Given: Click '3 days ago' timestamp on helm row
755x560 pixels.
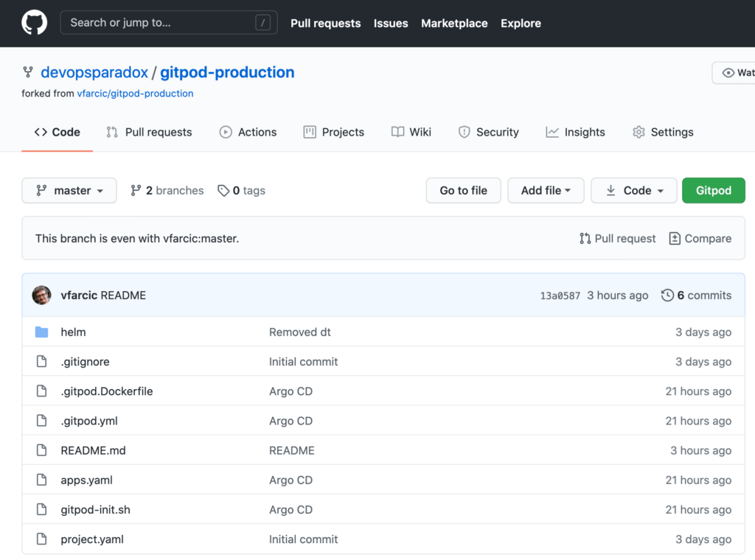Looking at the screenshot, I should [703, 332].
